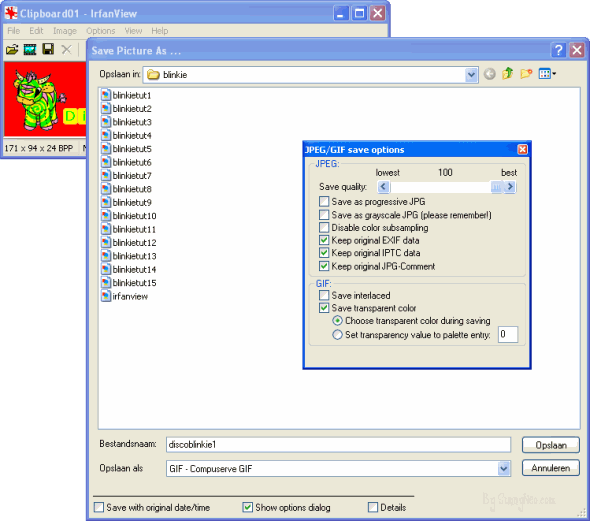Expand the Opslaan als file type dropdown
This screenshot has width=590, height=521.
pyautogui.click(x=504, y=469)
